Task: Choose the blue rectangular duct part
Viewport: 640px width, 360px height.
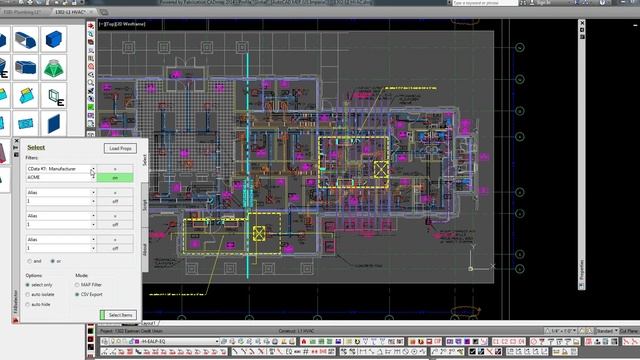Action: click(25, 67)
